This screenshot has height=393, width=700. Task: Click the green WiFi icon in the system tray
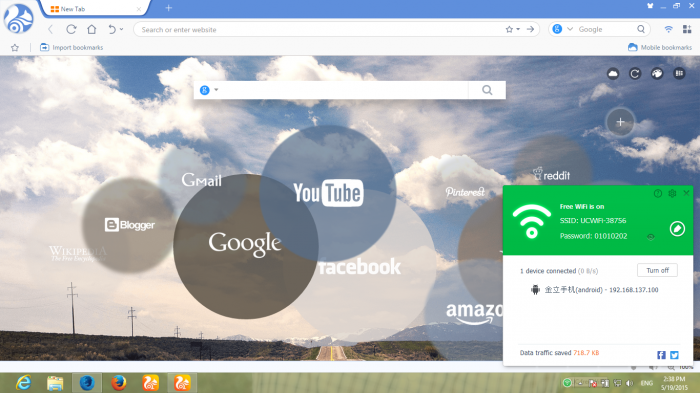(x=567, y=383)
